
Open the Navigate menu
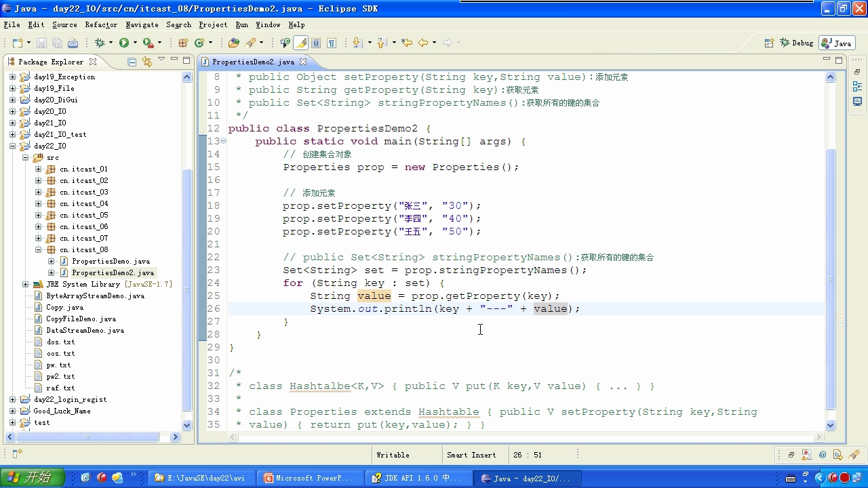point(142,24)
